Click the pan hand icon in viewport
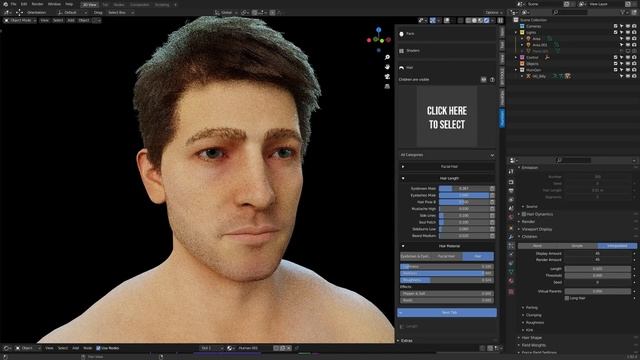The height and width of the screenshot is (360, 640). pos(387,67)
